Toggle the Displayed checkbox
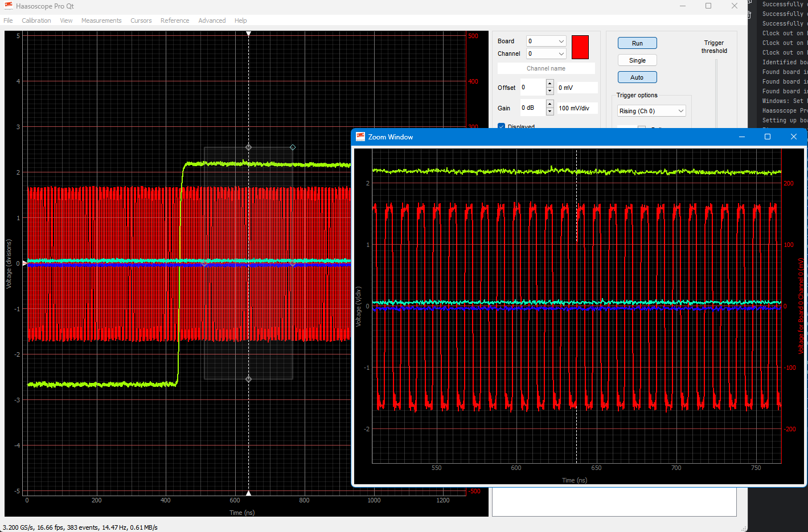This screenshot has width=808, height=532. click(x=502, y=127)
